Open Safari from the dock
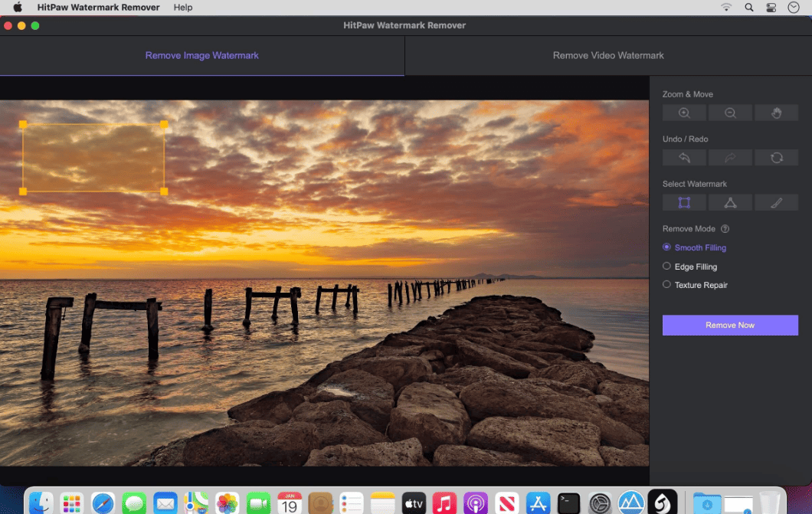This screenshot has height=514, width=812. point(103,503)
